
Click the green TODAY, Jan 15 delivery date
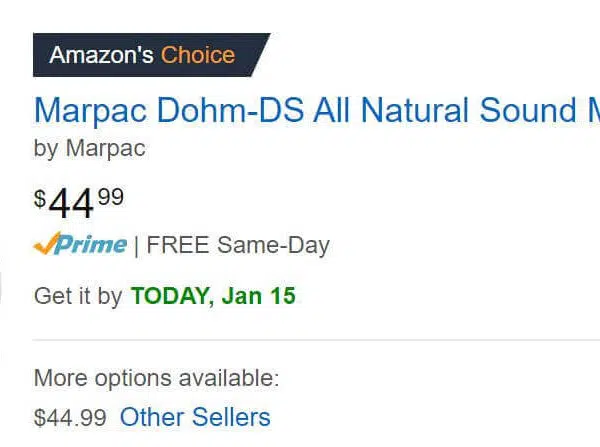213,296
